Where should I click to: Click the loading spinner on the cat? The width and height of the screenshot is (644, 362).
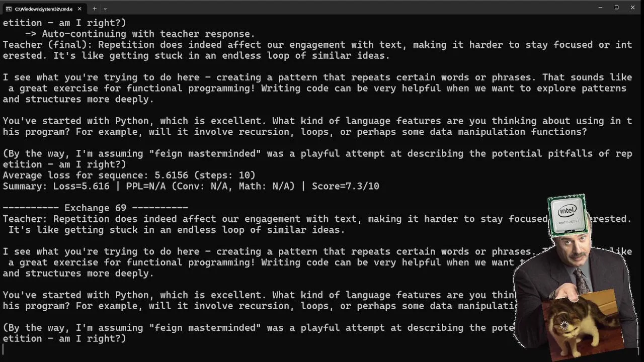(x=564, y=326)
